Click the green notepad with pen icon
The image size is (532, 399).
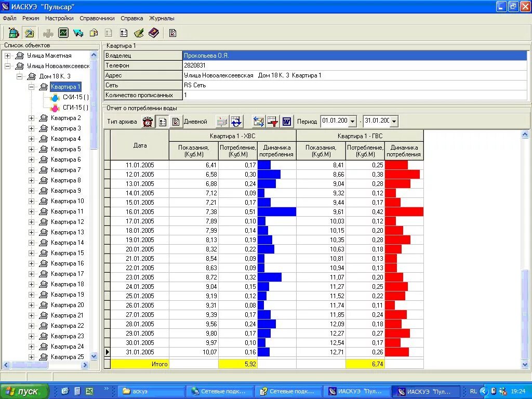pyautogui.click(x=139, y=33)
